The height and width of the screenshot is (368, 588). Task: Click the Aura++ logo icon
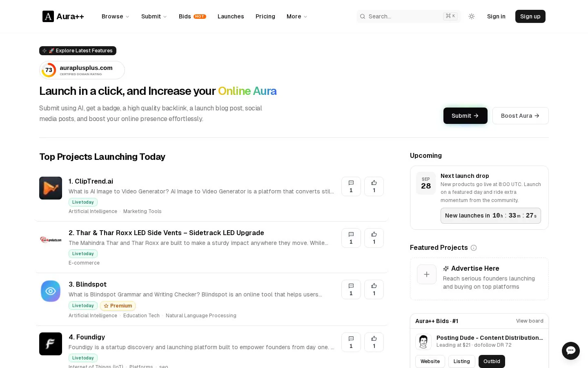pos(48,16)
